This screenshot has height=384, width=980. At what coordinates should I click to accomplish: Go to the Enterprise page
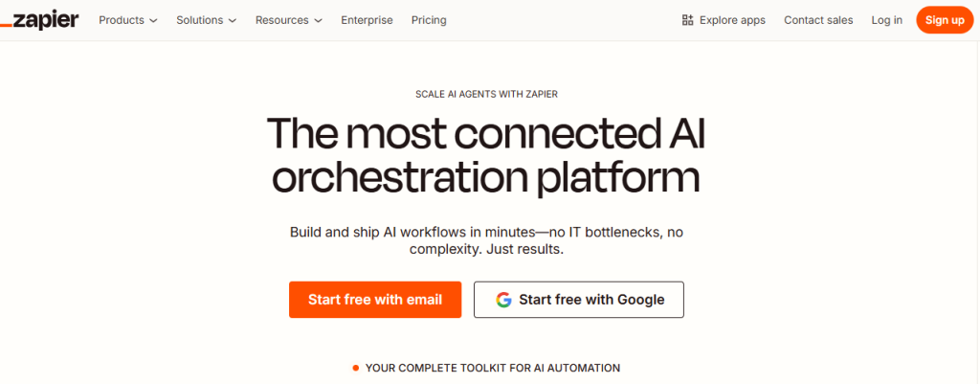(367, 20)
